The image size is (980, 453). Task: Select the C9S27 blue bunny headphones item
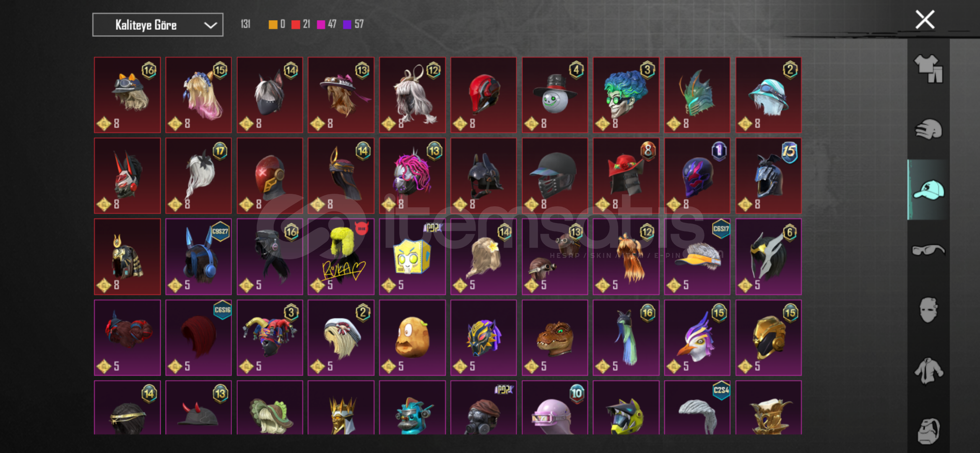pos(198,257)
